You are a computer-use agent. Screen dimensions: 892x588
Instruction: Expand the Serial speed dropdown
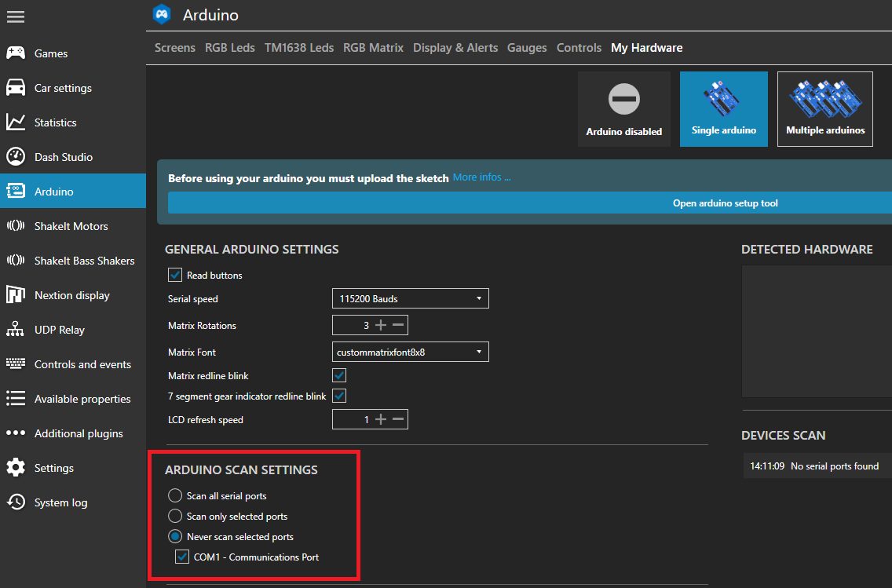click(410, 299)
